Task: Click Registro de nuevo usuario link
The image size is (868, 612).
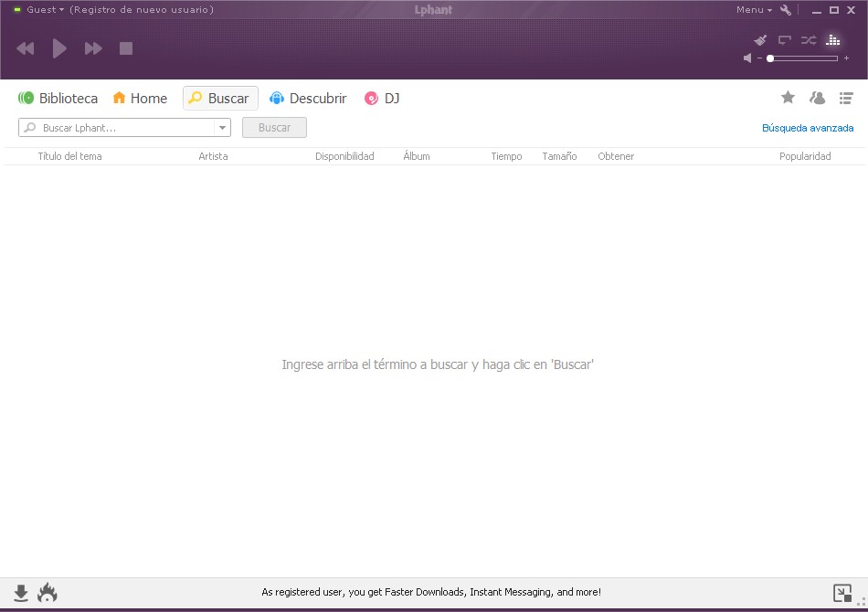Action: [x=142, y=9]
